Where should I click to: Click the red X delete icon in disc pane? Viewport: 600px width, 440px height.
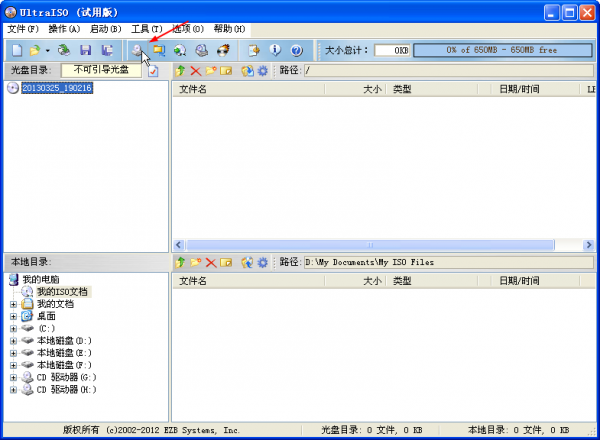[x=196, y=71]
